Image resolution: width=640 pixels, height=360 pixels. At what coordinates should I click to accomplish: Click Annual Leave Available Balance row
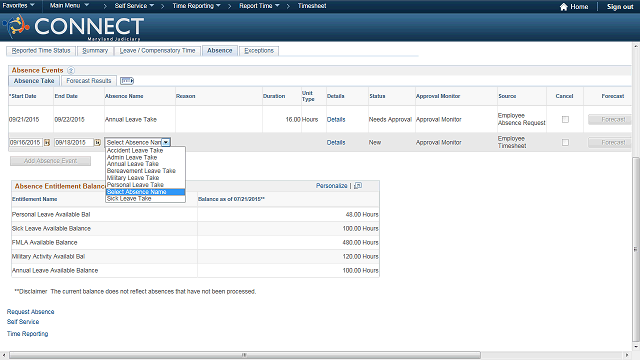(x=196, y=270)
